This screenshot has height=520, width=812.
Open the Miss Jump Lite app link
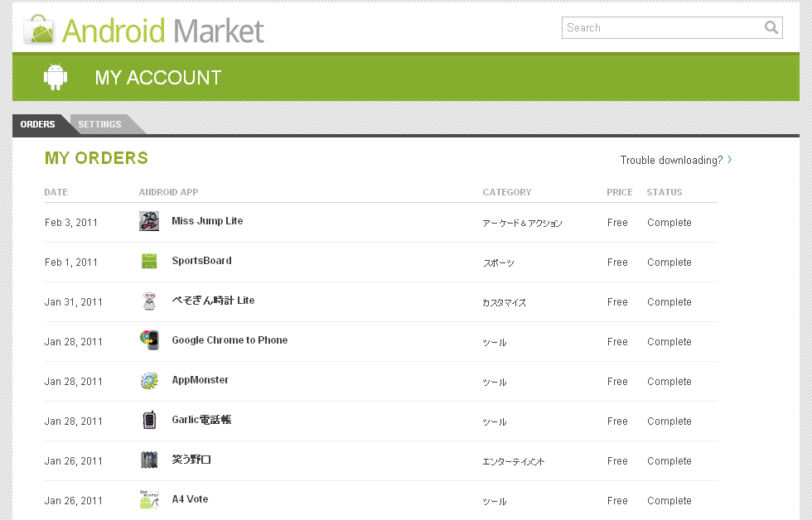207,221
